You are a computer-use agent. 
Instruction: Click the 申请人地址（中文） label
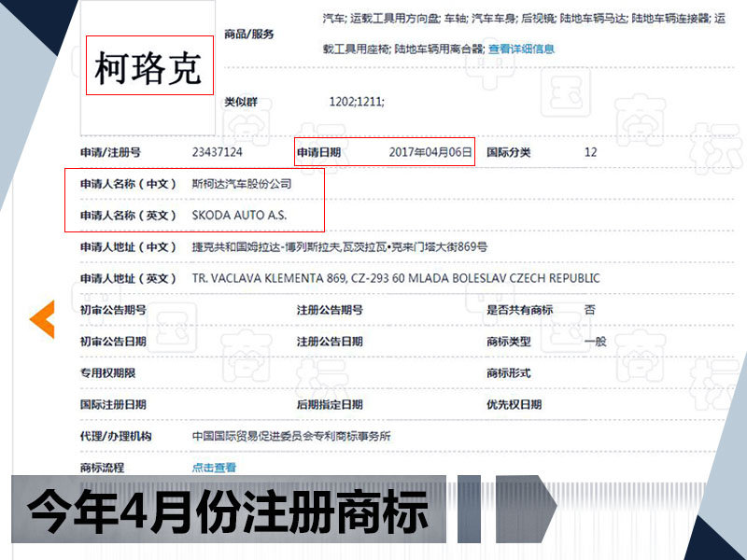click(128, 246)
